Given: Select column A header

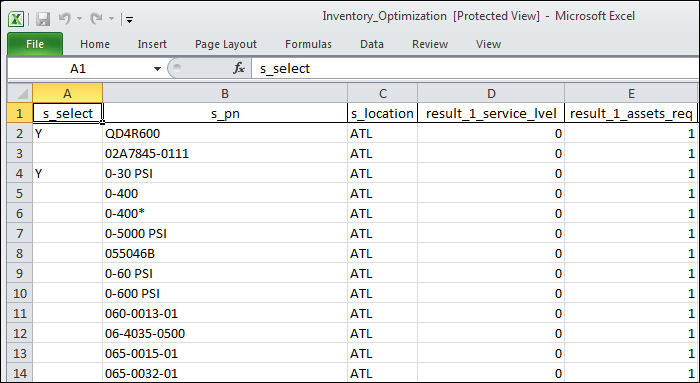Looking at the screenshot, I should 67,93.
